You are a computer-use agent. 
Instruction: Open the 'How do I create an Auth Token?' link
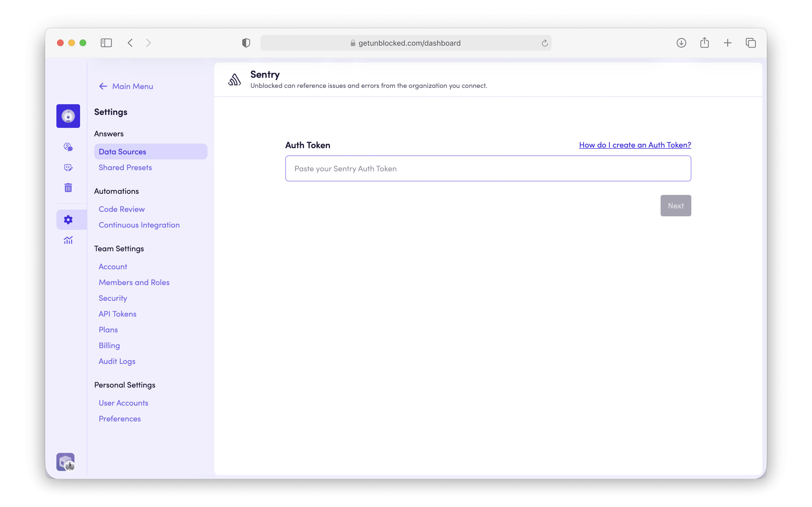coord(634,145)
